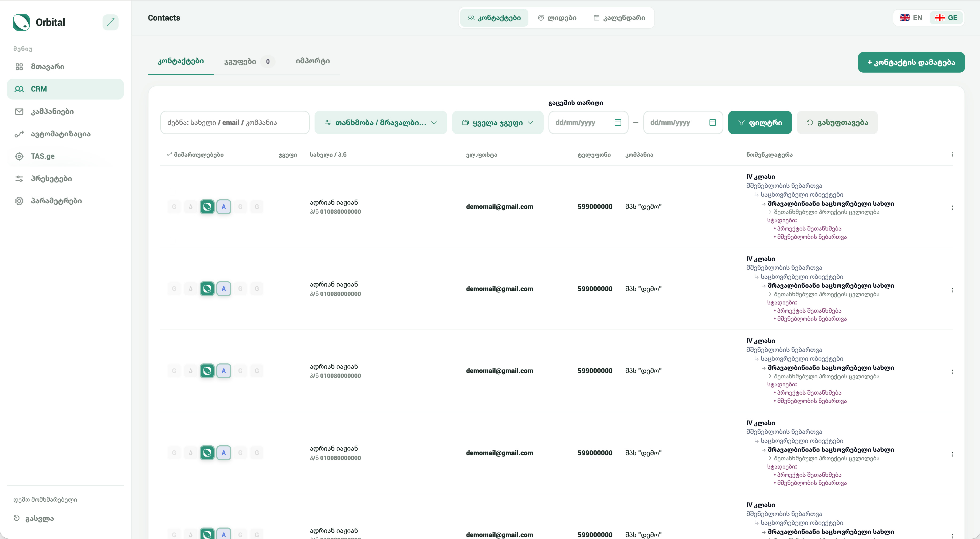This screenshot has width=980, height=539.
Task: Toggle the greyed ა badge in third contact row
Action: pos(191,371)
